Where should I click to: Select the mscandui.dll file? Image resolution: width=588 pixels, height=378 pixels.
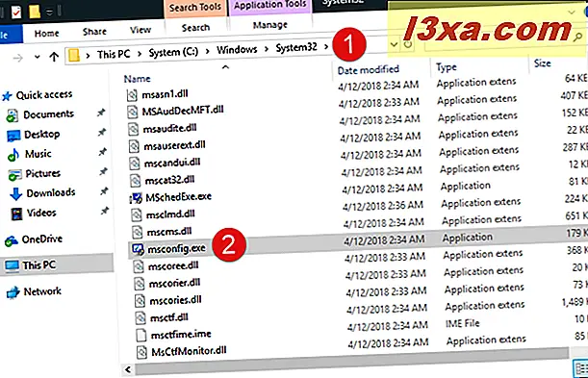point(172,163)
